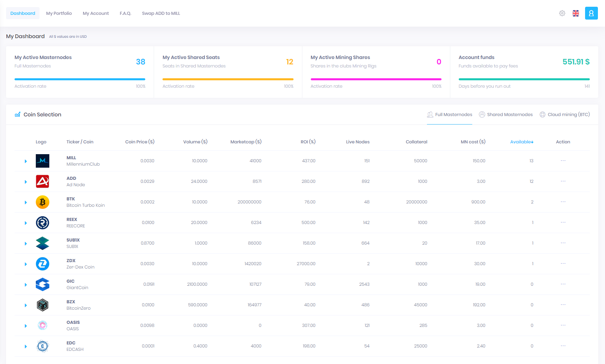605x364 pixels.
Task: Expand the MILL coin row
Action: tap(26, 161)
